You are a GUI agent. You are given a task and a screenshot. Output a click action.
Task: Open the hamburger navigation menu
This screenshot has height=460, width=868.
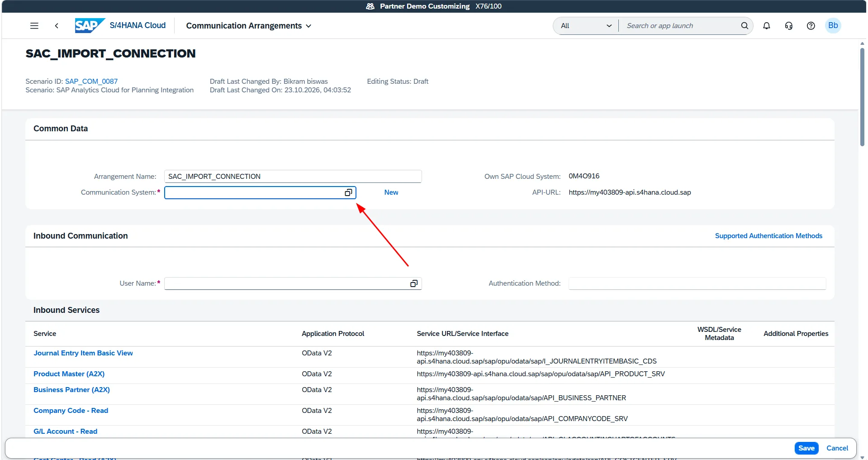pyautogui.click(x=34, y=26)
